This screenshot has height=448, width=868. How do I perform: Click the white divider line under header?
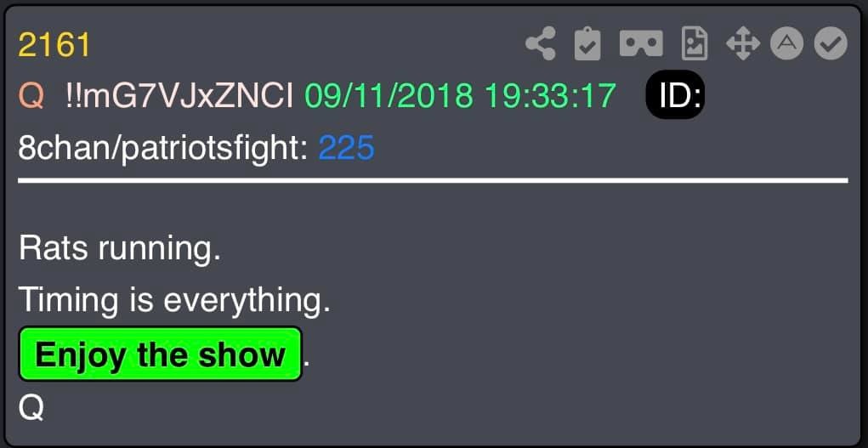tap(433, 180)
